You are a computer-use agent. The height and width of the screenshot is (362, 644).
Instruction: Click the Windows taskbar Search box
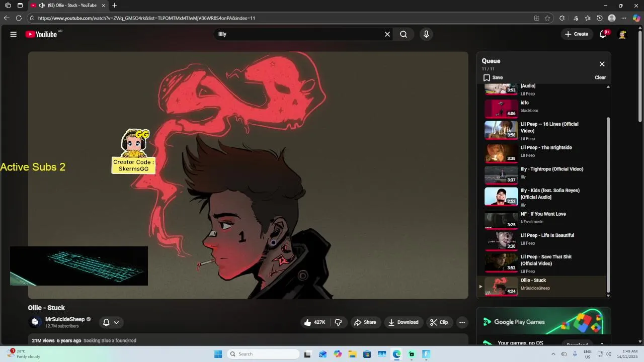pyautogui.click(x=263, y=354)
